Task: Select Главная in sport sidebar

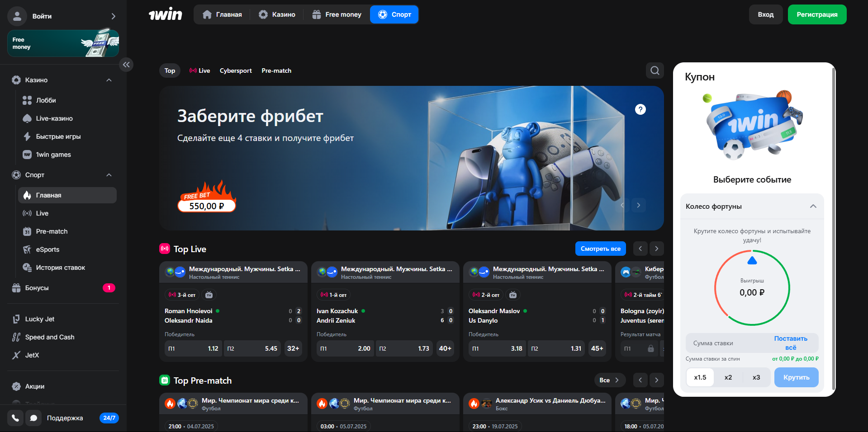Action: 67,195
